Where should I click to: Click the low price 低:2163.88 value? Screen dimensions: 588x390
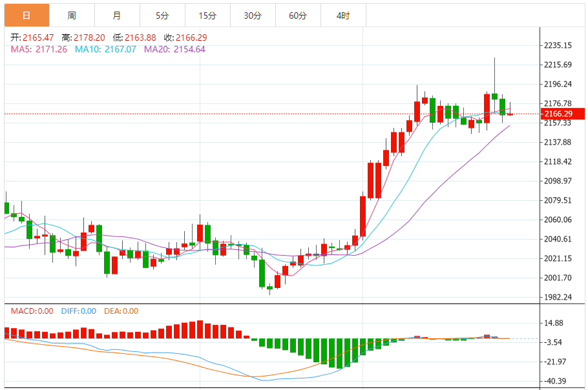(134, 37)
